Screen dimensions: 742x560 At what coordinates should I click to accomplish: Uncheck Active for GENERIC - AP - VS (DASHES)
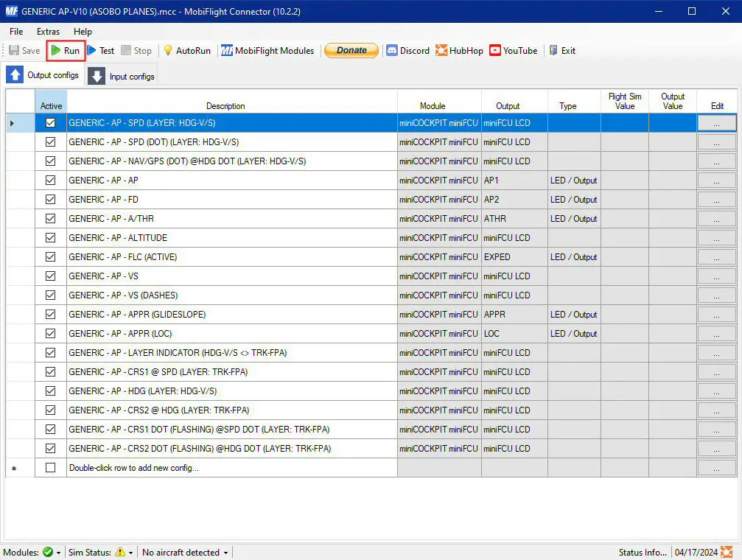point(51,295)
